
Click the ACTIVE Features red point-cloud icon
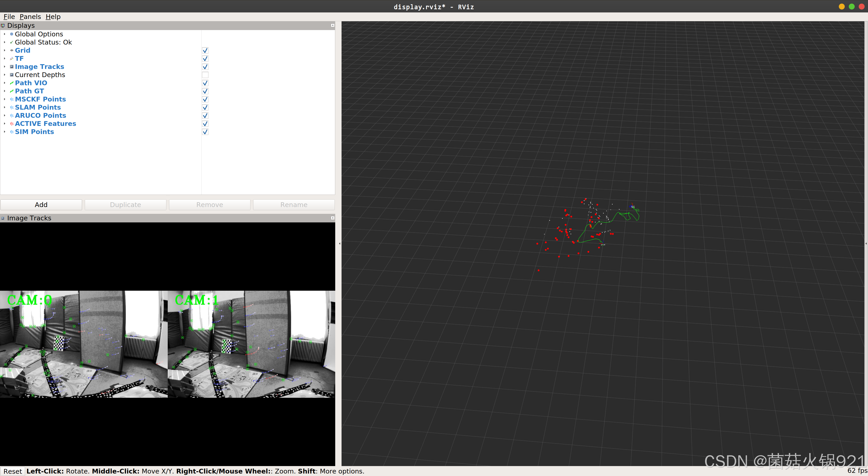pos(12,124)
